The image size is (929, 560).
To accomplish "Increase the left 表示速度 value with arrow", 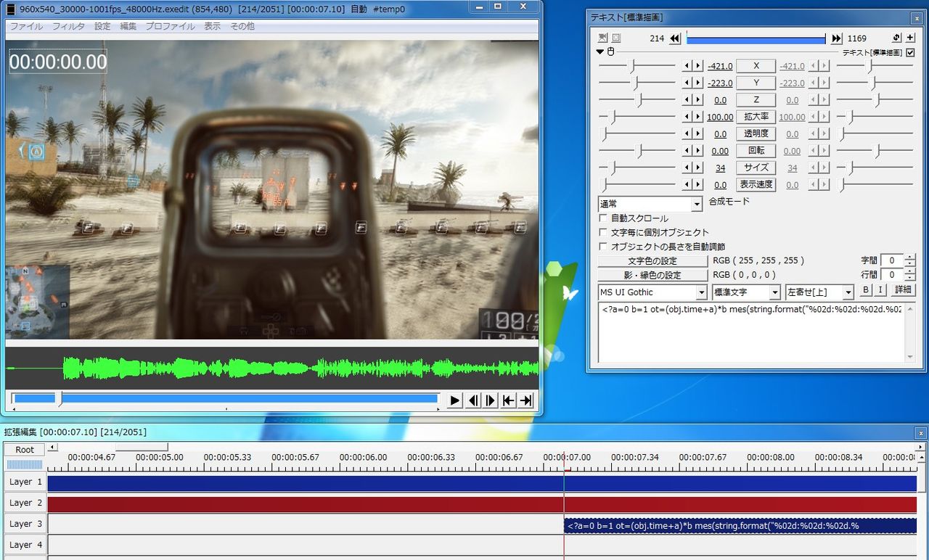I will pyautogui.click(x=698, y=184).
